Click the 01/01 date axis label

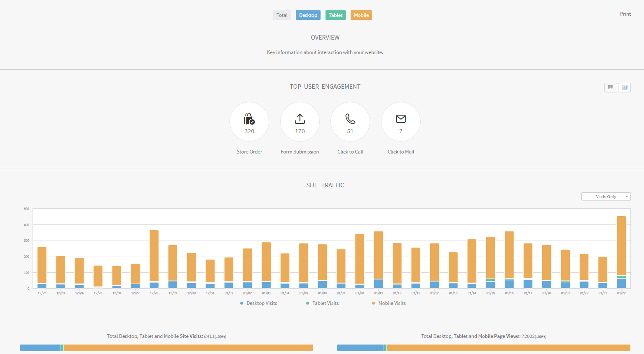tap(229, 293)
